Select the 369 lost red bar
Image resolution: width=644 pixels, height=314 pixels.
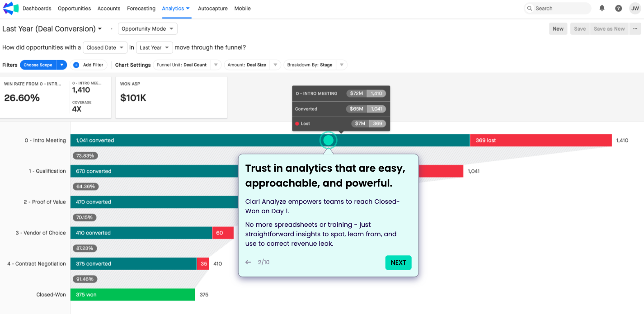click(x=541, y=141)
